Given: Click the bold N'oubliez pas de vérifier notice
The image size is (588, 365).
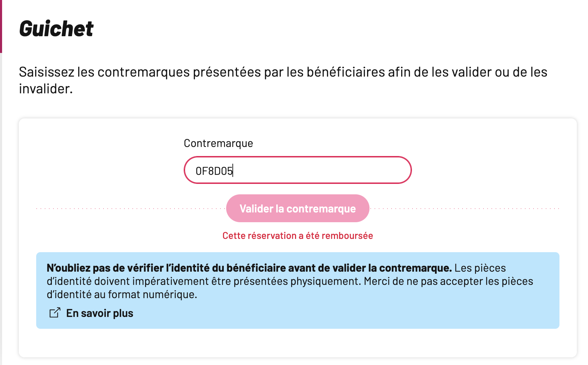Looking at the screenshot, I should point(249,268).
